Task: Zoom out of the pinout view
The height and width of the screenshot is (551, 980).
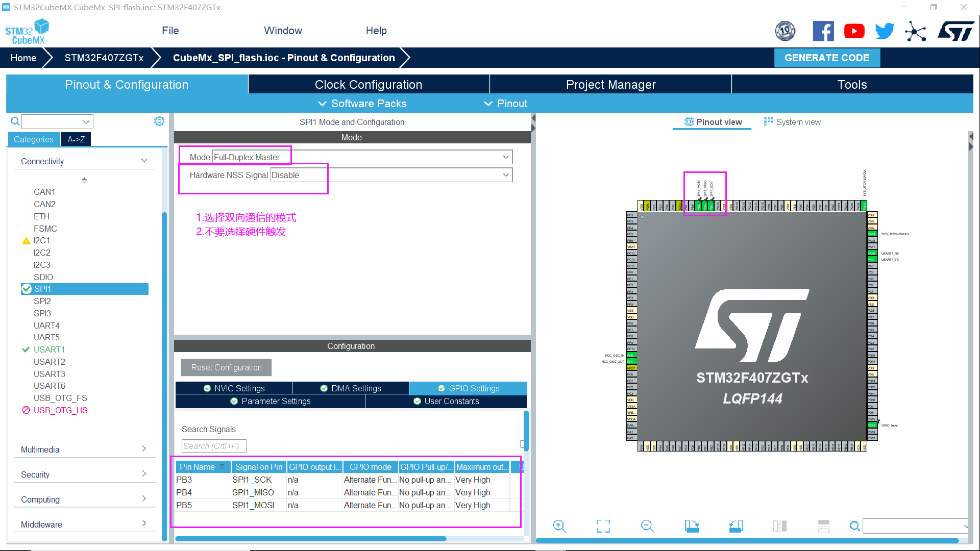Action: (x=646, y=525)
